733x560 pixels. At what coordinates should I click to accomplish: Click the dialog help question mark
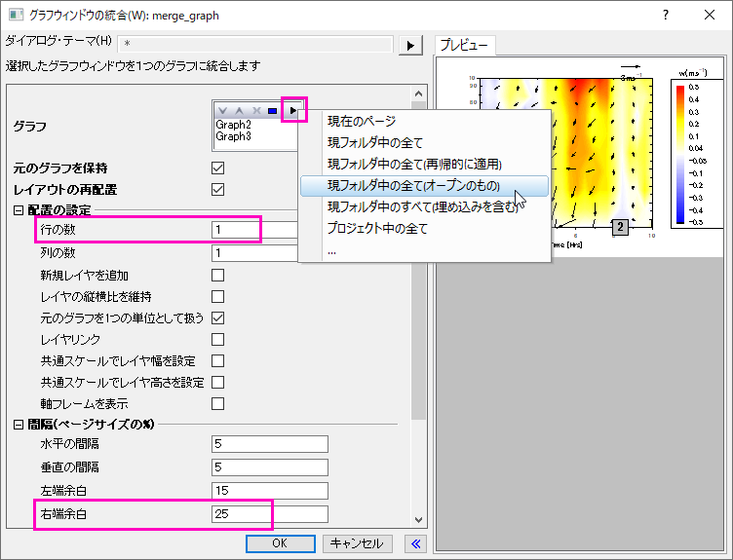[x=666, y=15]
